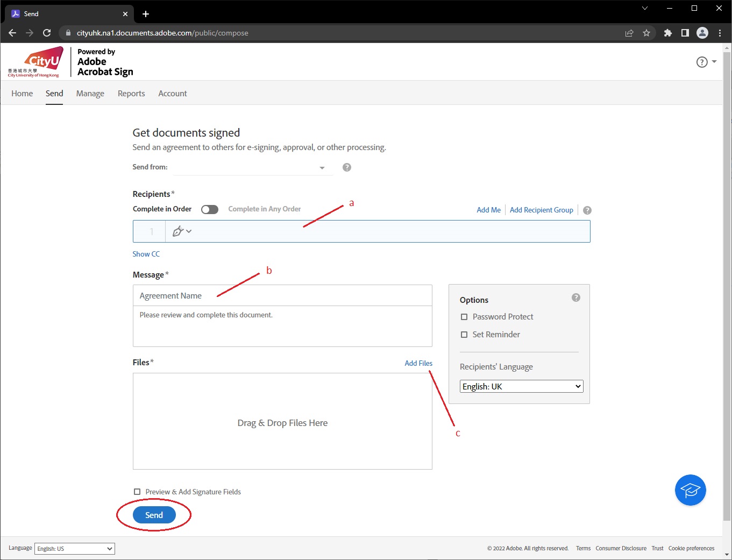Click the help icon beside Send from
This screenshot has height=560, width=732.
pos(347,167)
